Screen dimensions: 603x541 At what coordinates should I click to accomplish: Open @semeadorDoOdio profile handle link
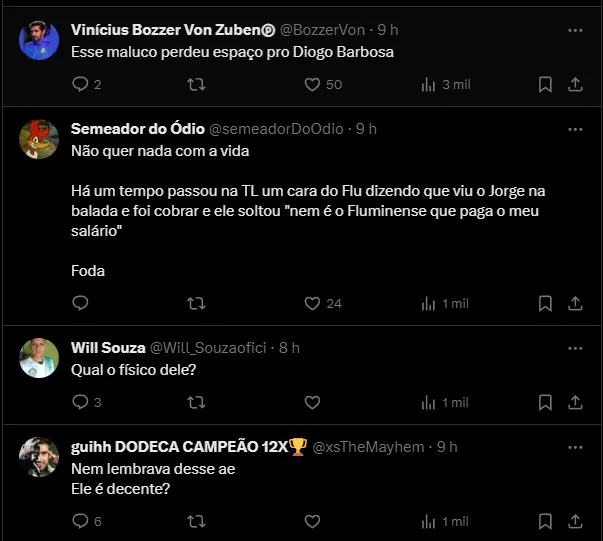point(275,129)
